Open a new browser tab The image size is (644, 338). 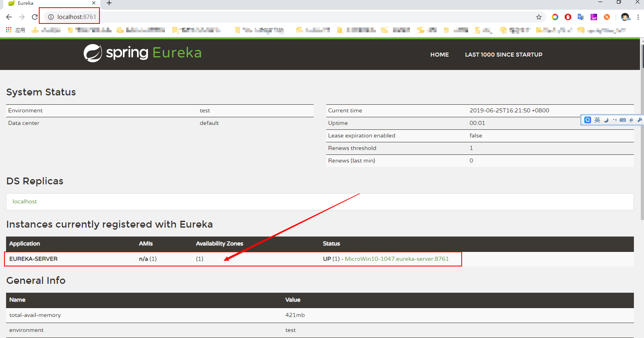(x=109, y=3)
